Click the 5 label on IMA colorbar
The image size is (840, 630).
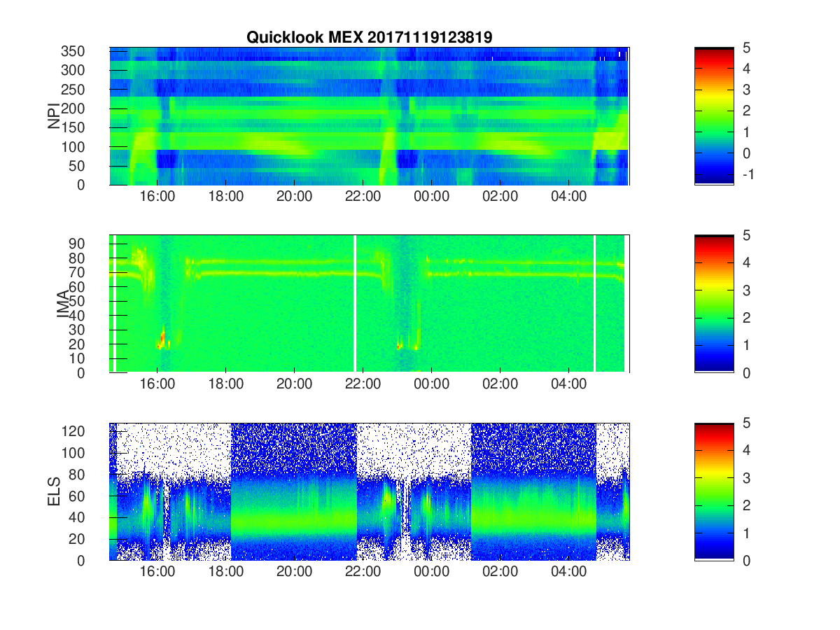(x=746, y=235)
